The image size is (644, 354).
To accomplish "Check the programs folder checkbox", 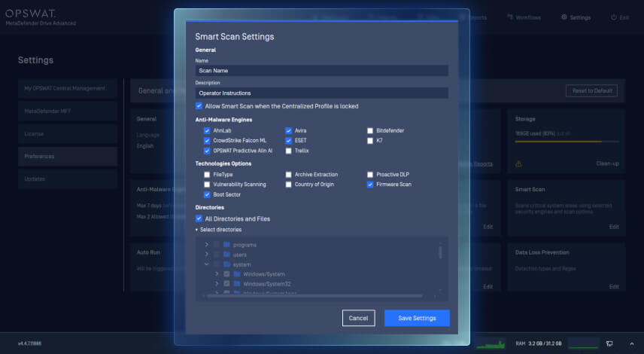I will coord(217,245).
